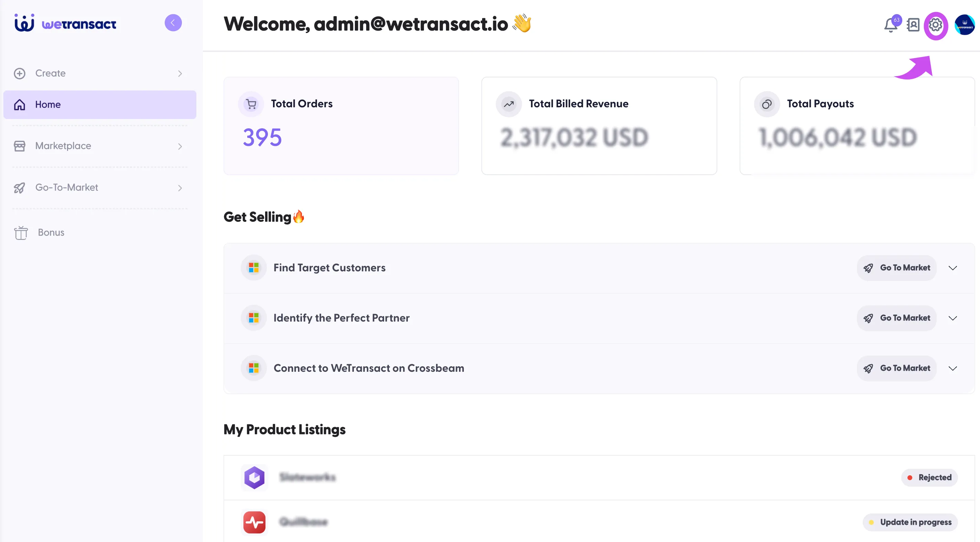Click the Update in progress status badge

(x=910, y=522)
